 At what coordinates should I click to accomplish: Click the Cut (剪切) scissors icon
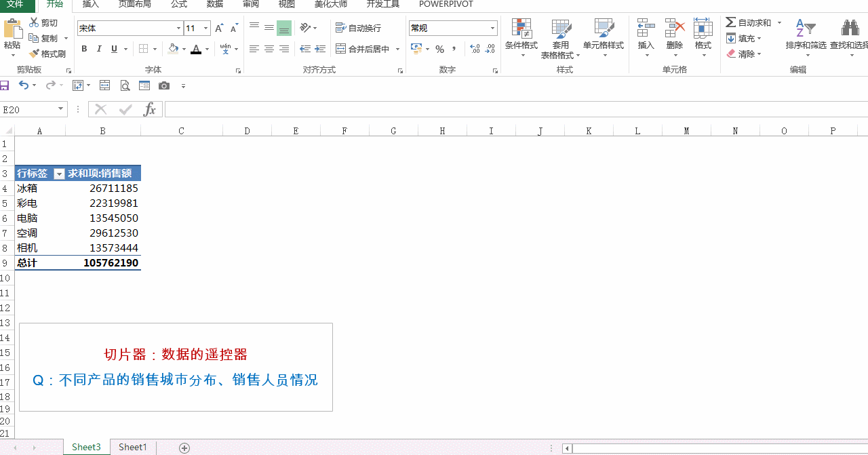click(x=34, y=22)
